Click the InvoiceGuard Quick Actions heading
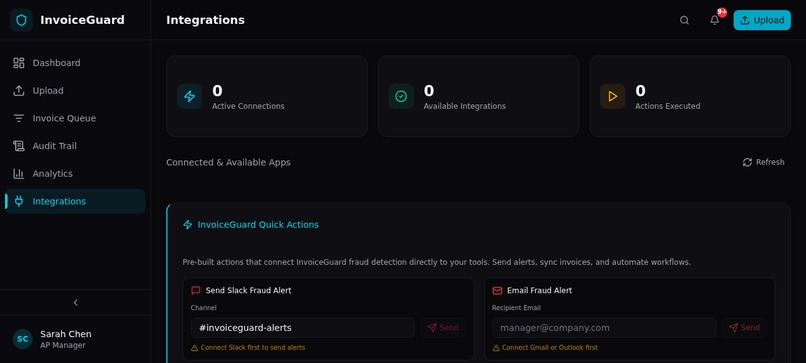This screenshot has height=363, width=806. (x=258, y=225)
